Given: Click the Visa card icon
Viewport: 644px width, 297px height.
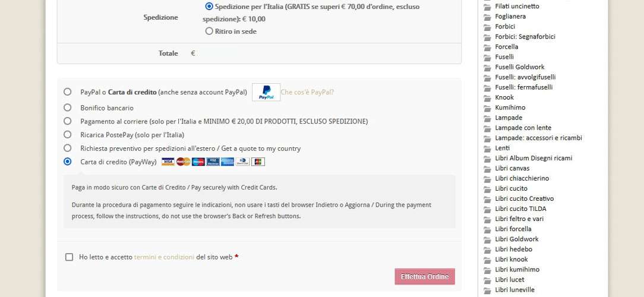Looking at the screenshot, I should coord(168,162).
